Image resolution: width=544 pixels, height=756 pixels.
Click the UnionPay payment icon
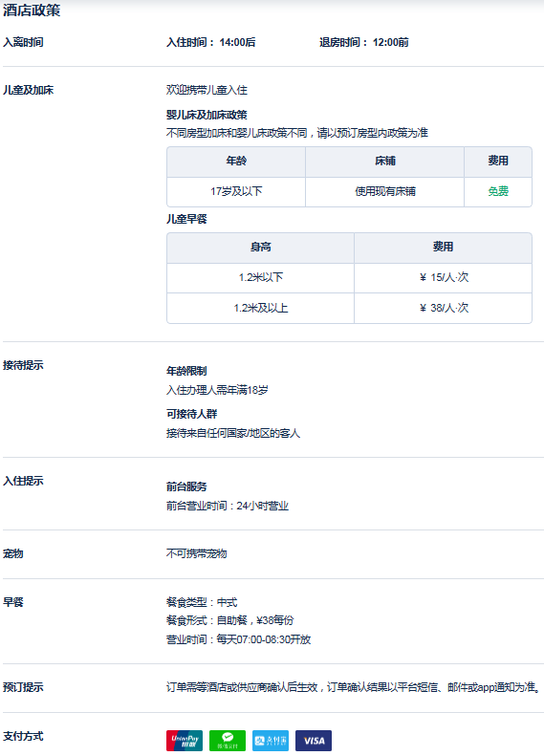(185, 741)
